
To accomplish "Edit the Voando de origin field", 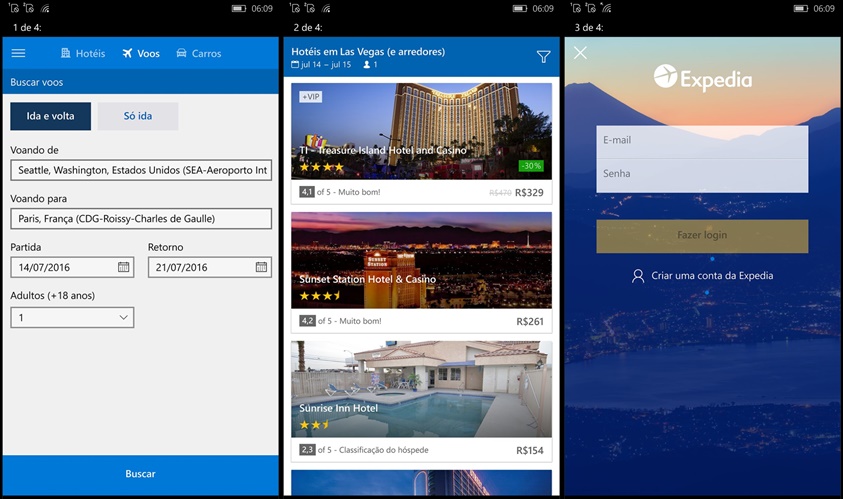I will click(141, 170).
